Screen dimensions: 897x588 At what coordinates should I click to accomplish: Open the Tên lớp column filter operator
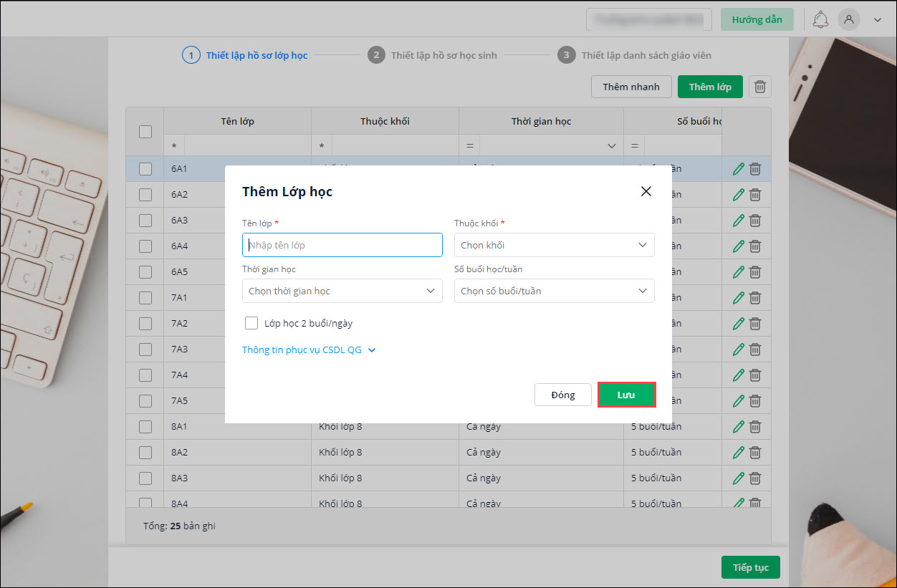point(174,146)
